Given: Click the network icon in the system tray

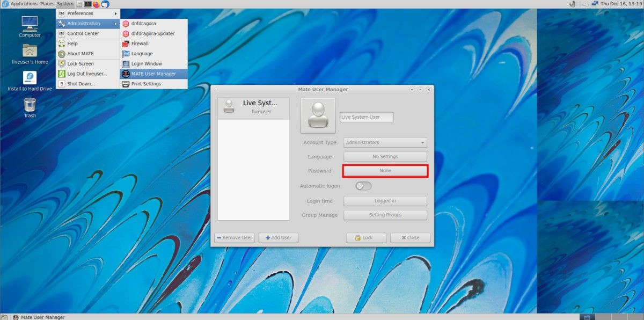Looking at the screenshot, I should pyautogui.click(x=595, y=3).
